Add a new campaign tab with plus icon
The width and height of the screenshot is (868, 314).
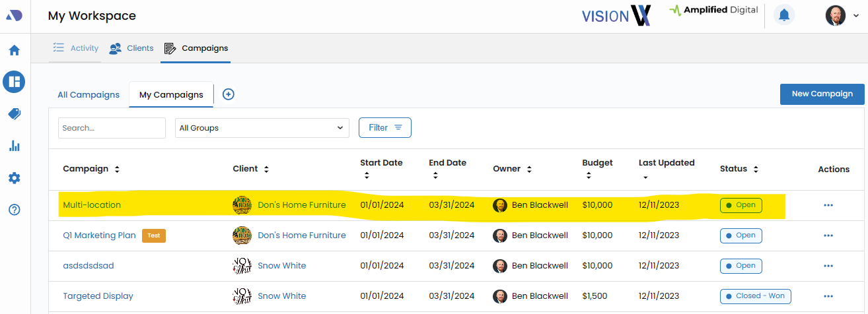tap(228, 94)
